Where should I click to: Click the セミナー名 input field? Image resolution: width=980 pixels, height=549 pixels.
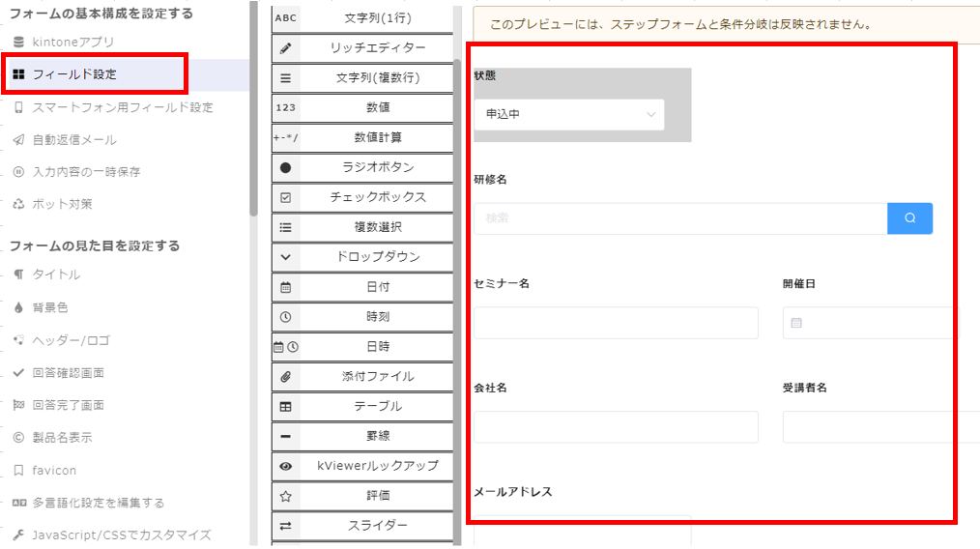[x=617, y=323]
